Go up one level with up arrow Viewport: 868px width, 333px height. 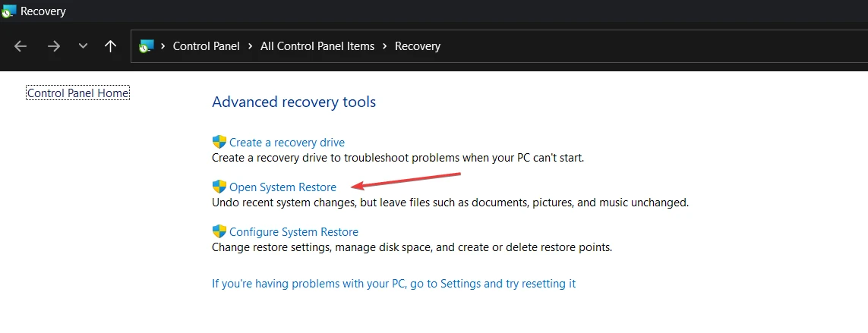110,46
